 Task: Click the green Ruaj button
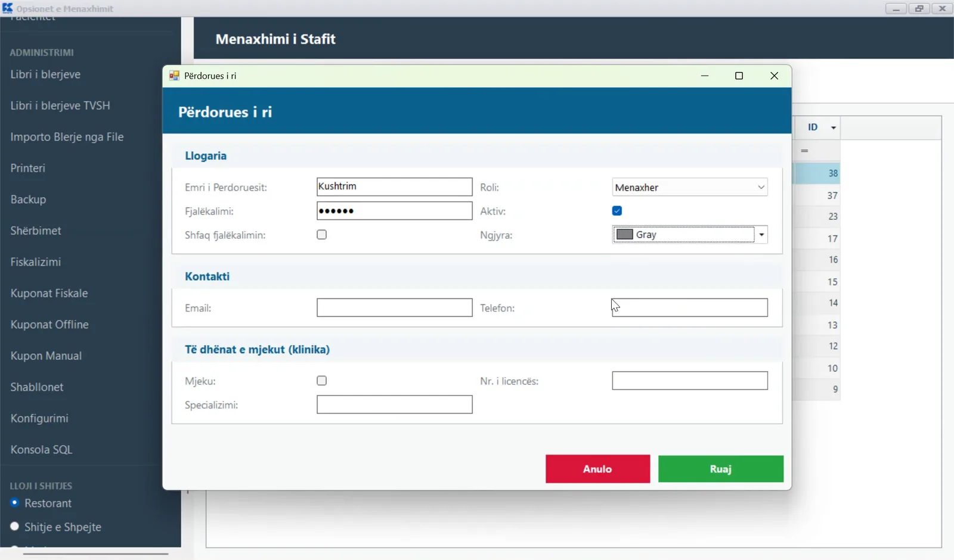(x=721, y=469)
